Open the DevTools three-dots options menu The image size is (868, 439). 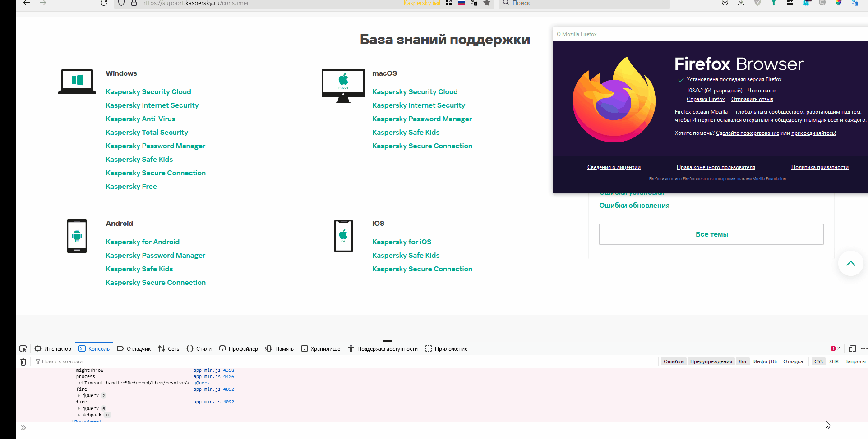click(864, 348)
